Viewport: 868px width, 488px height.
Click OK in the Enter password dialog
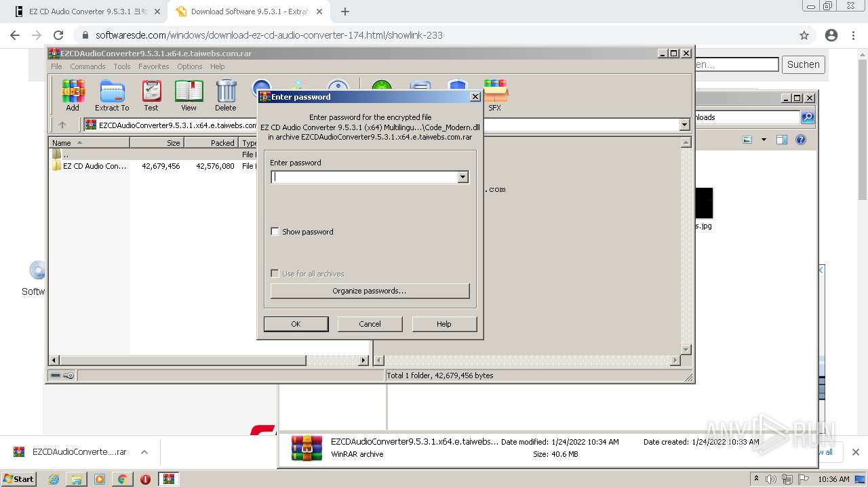[296, 324]
